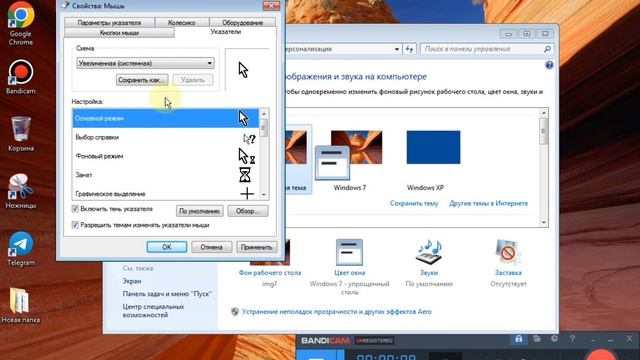
Task: Click the Bandicam clock schedule icon
Action: (x=554, y=339)
